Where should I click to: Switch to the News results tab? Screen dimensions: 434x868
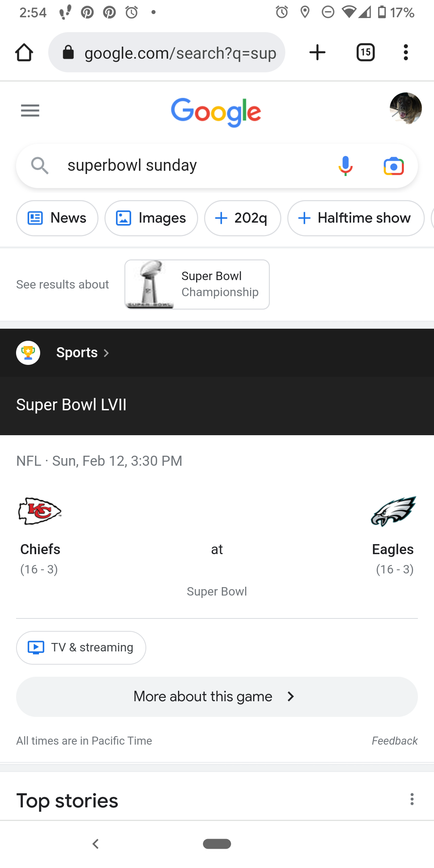(x=57, y=218)
